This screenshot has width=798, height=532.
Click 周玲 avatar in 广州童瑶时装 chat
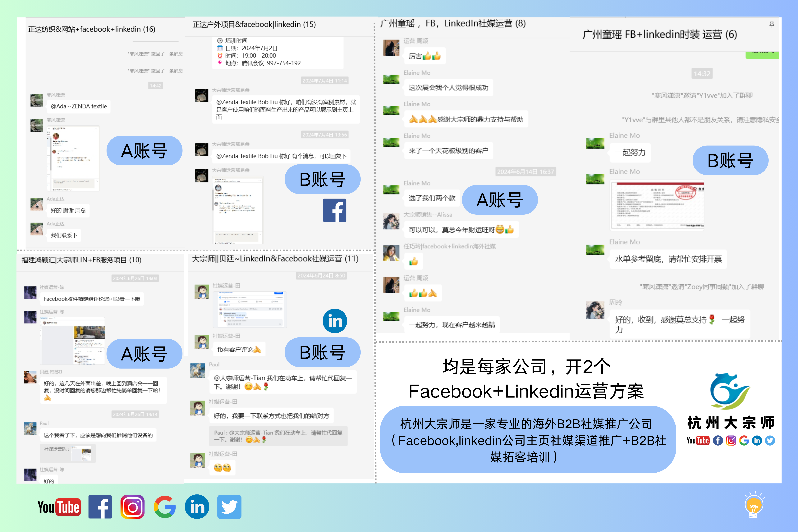click(595, 310)
